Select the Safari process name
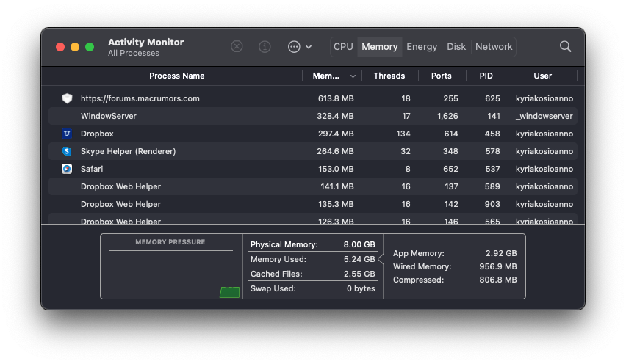Image resolution: width=626 pixels, height=364 pixels. tap(92, 169)
